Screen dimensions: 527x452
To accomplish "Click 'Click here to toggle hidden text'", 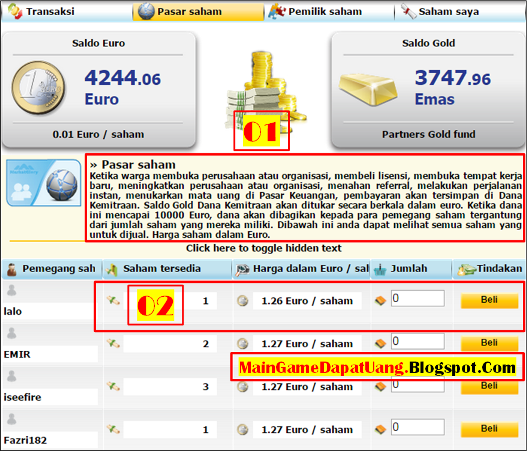I will (x=264, y=248).
